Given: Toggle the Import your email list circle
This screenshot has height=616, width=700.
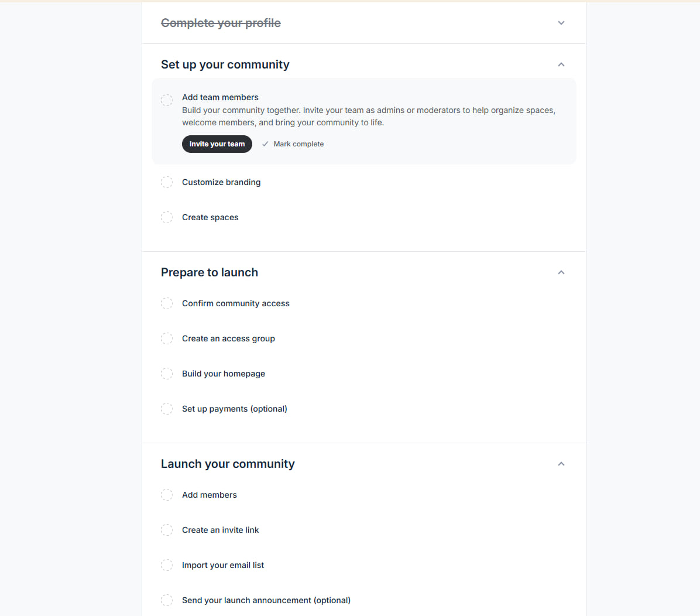Looking at the screenshot, I should click(167, 565).
